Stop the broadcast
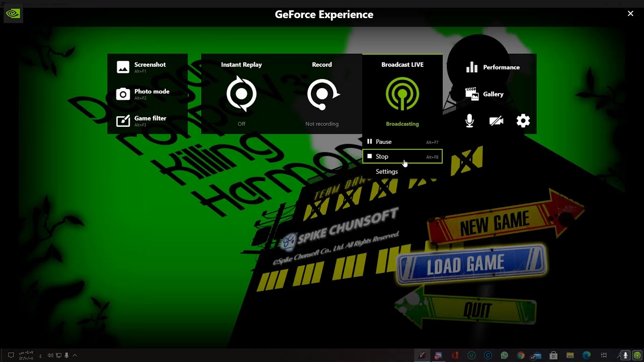The width and height of the screenshot is (644, 362). pyautogui.click(x=403, y=156)
